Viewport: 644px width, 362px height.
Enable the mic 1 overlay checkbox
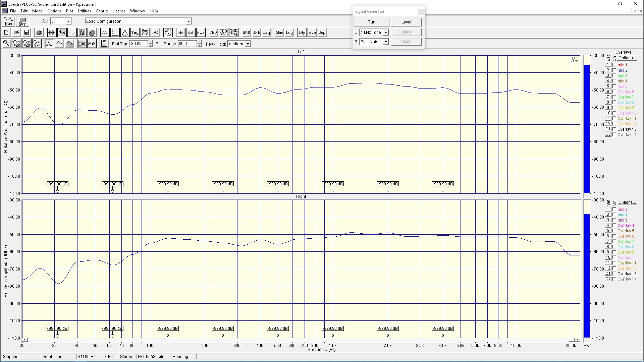point(614,65)
